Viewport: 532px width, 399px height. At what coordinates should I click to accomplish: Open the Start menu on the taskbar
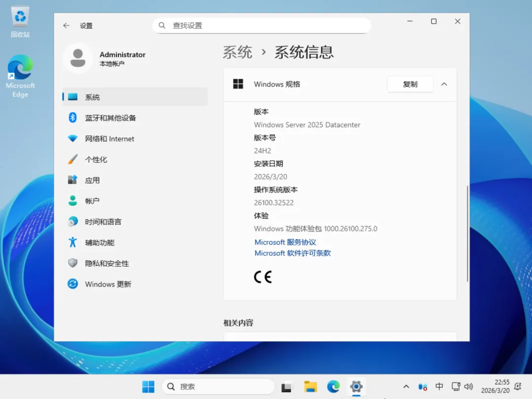[x=148, y=387]
